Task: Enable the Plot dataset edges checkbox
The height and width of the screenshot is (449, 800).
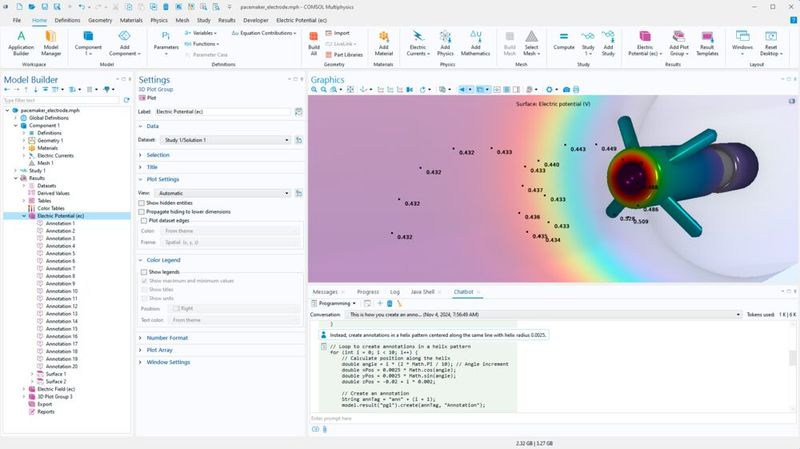Action: (144, 220)
